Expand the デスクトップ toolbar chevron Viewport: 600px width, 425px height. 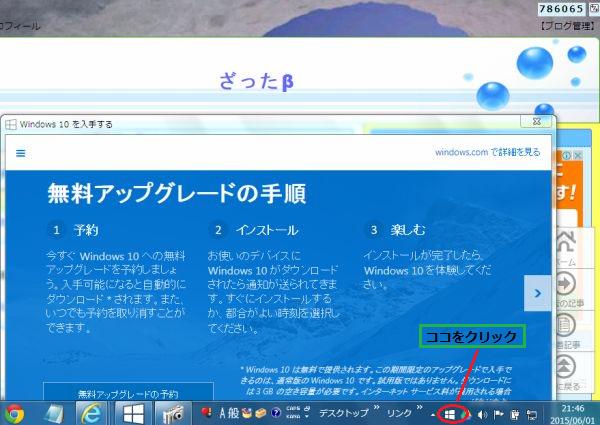pos(376,407)
